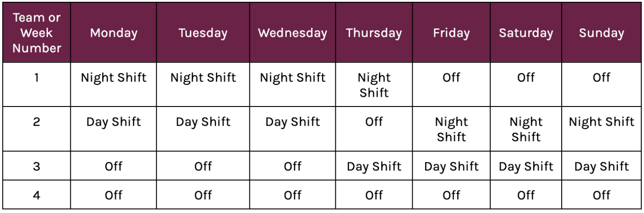Select row number 3 label cell
Image resolution: width=644 pixels, height=213 pixels.
coord(37,166)
